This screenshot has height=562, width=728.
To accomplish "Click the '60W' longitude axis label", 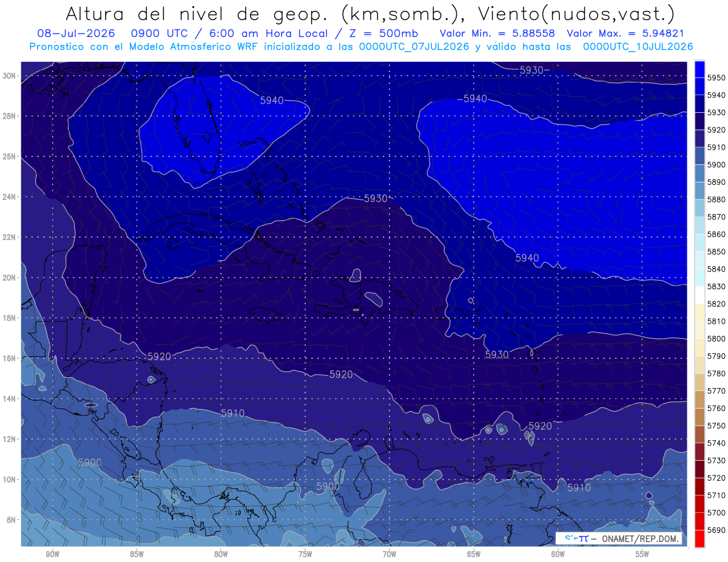I will coord(558,554).
